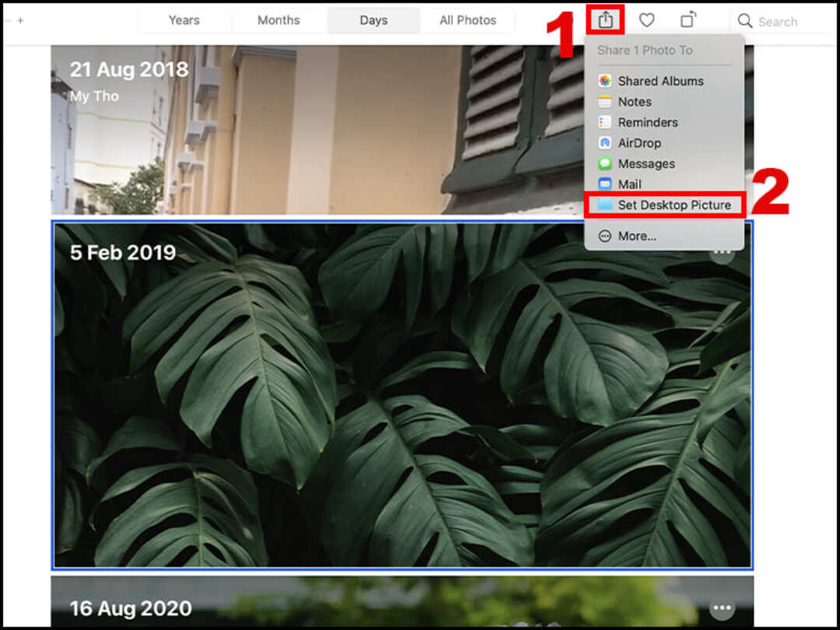Open the Share toolbar button
840x630 pixels.
[x=605, y=20]
